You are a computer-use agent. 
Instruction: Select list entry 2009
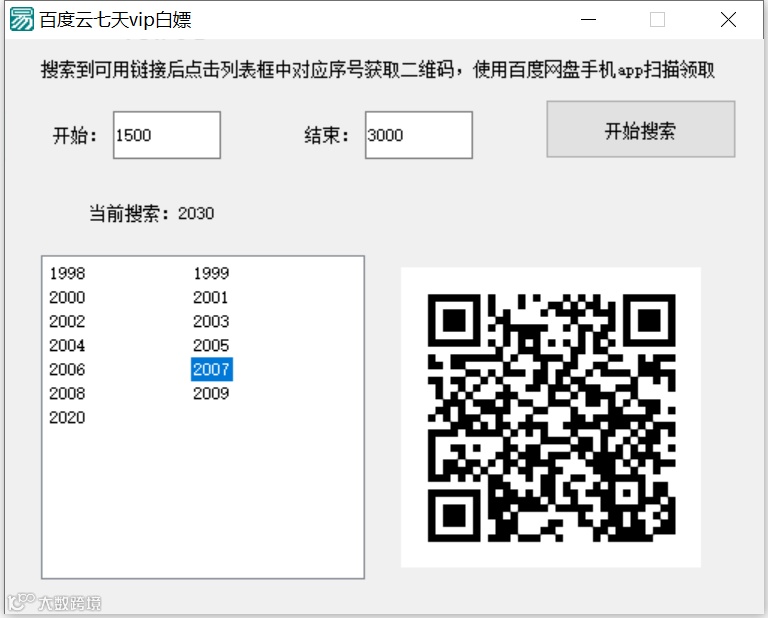coord(211,393)
